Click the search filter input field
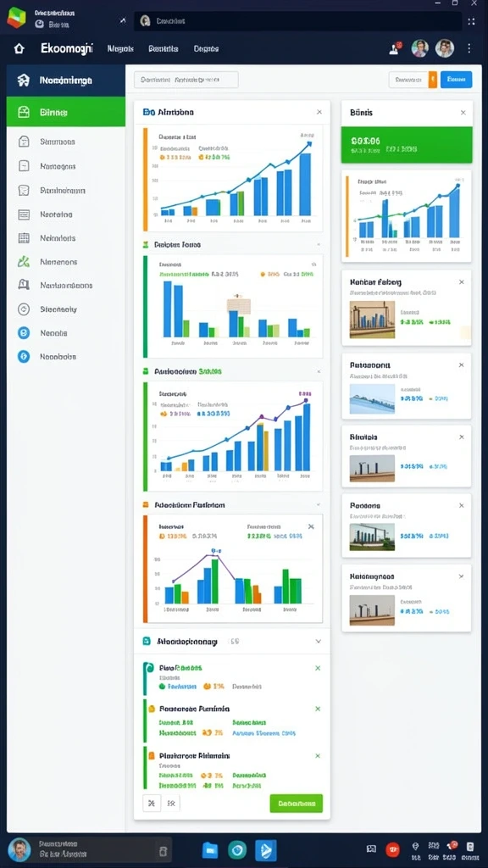Screen dimensions: 488x868 coord(186,80)
